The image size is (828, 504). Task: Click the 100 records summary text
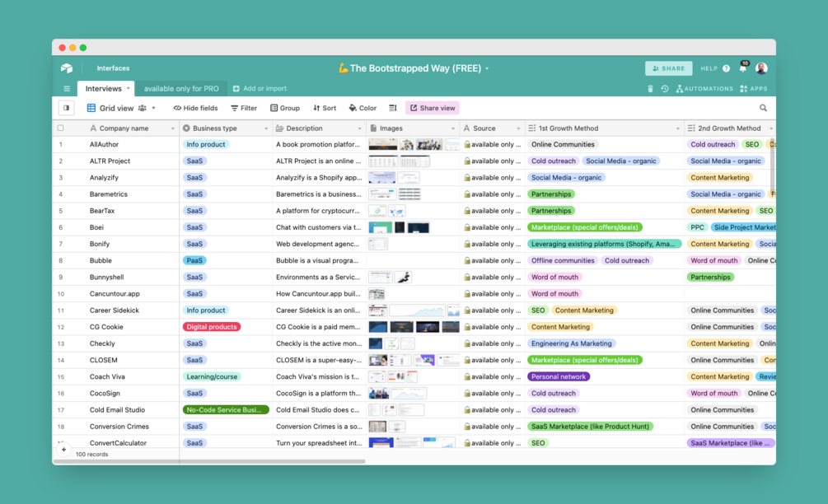pyautogui.click(x=92, y=454)
